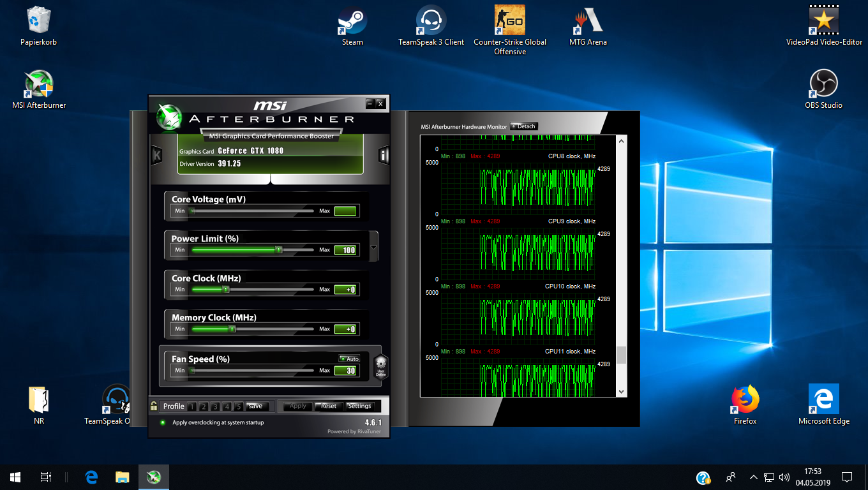This screenshot has width=868, height=490.
Task: Click the User Define fan gear icon
Action: [380, 367]
